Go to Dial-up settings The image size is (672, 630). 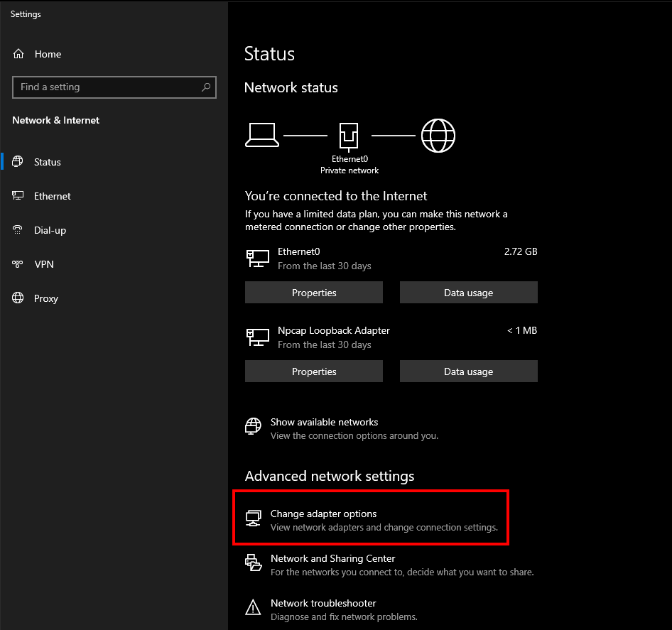point(50,230)
